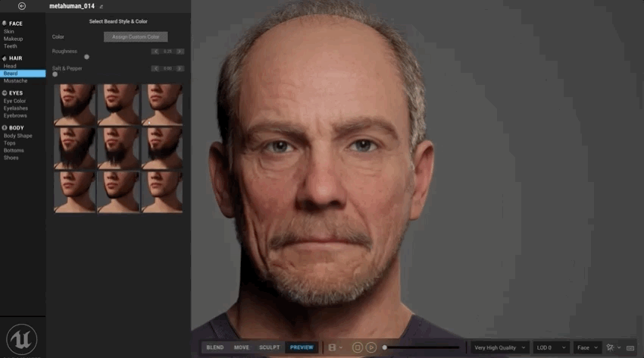Open Eye Color under EYES
This screenshot has height=358, width=644.
pyautogui.click(x=15, y=101)
